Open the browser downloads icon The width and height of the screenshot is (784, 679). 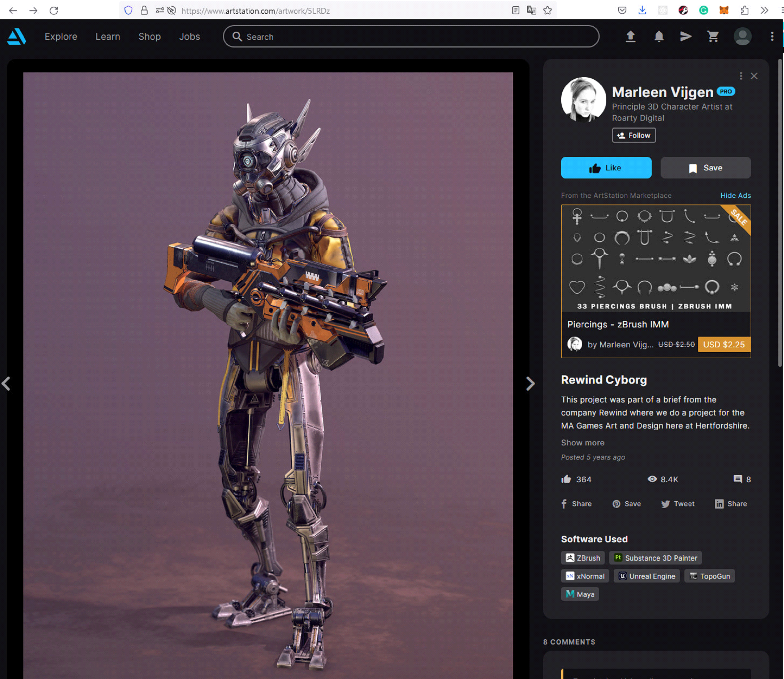coord(642,10)
